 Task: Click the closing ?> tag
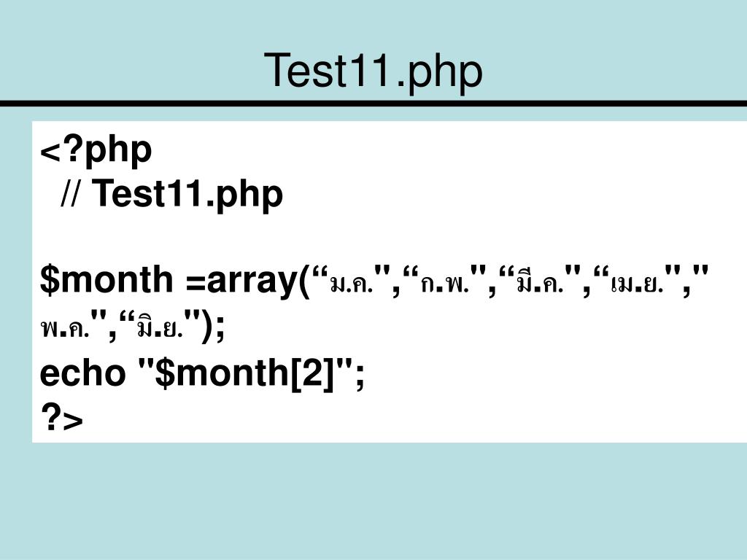point(62,419)
